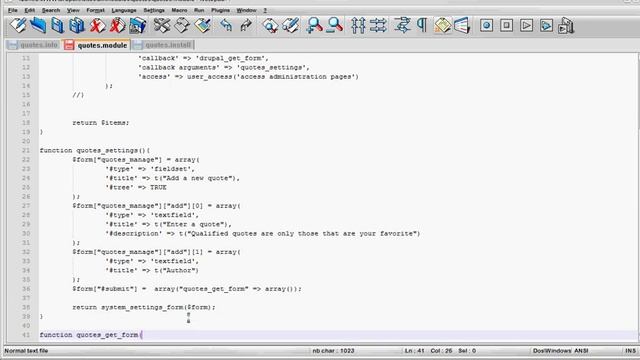The height and width of the screenshot is (360, 640).
Task: Click the line with 'Author' title
Action: click(152, 271)
